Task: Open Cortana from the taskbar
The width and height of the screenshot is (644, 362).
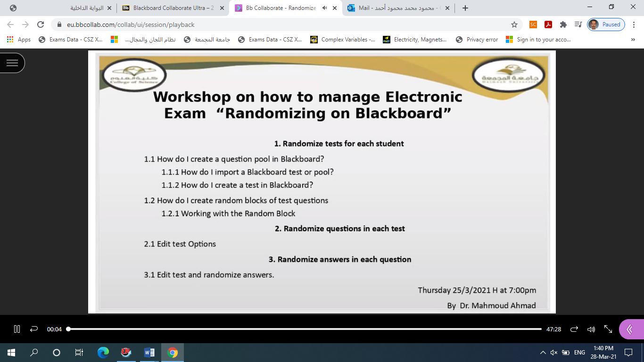Action: click(57, 352)
